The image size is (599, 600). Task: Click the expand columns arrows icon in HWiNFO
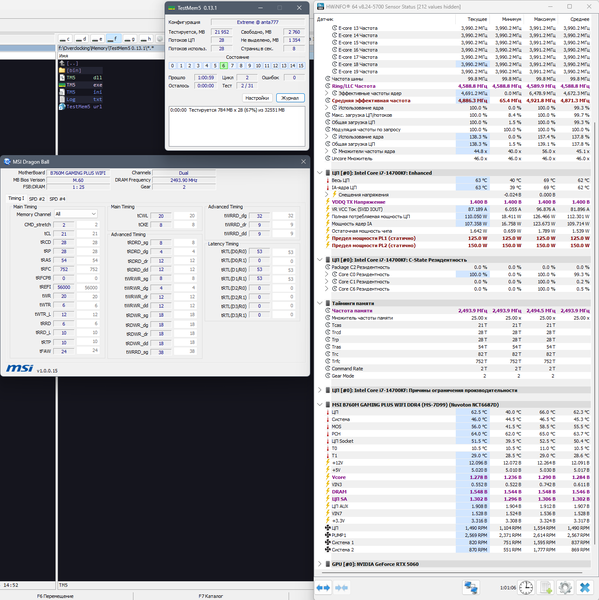tap(323, 587)
